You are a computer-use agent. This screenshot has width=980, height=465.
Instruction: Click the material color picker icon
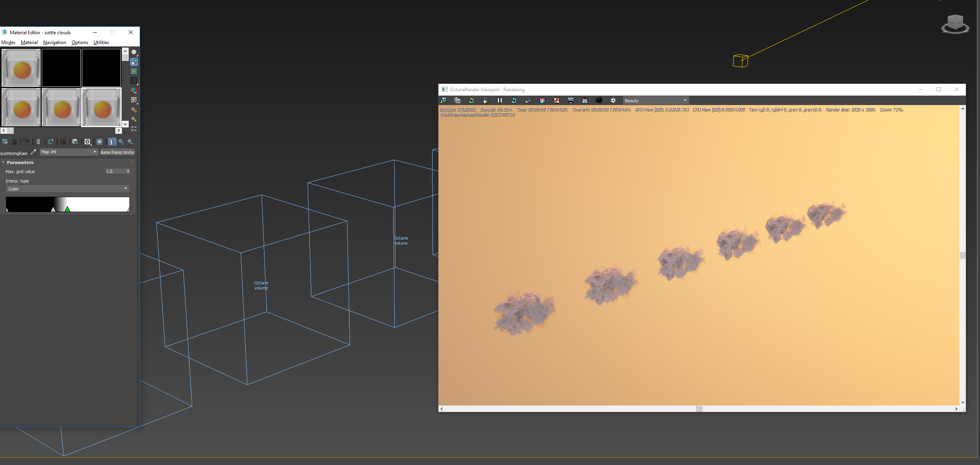(x=542, y=101)
